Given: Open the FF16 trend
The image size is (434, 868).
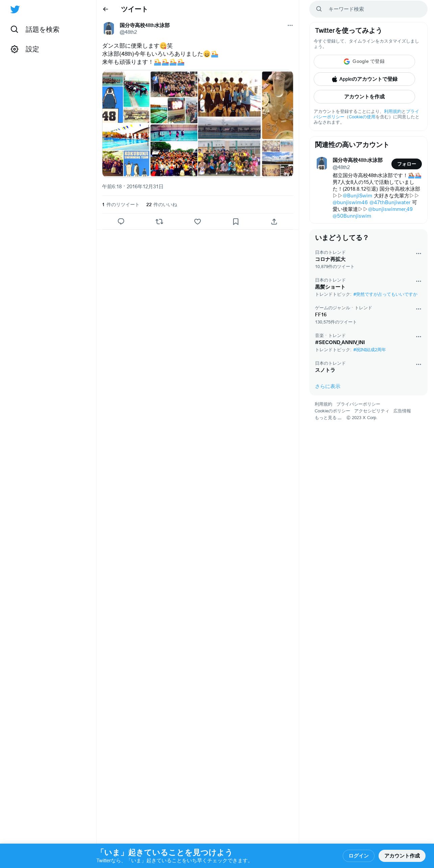Looking at the screenshot, I should click(368, 315).
